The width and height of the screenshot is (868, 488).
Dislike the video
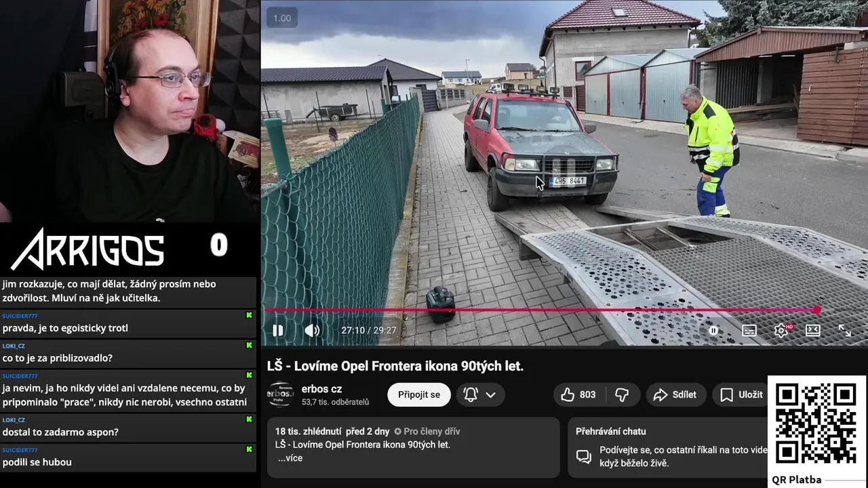(622, 394)
